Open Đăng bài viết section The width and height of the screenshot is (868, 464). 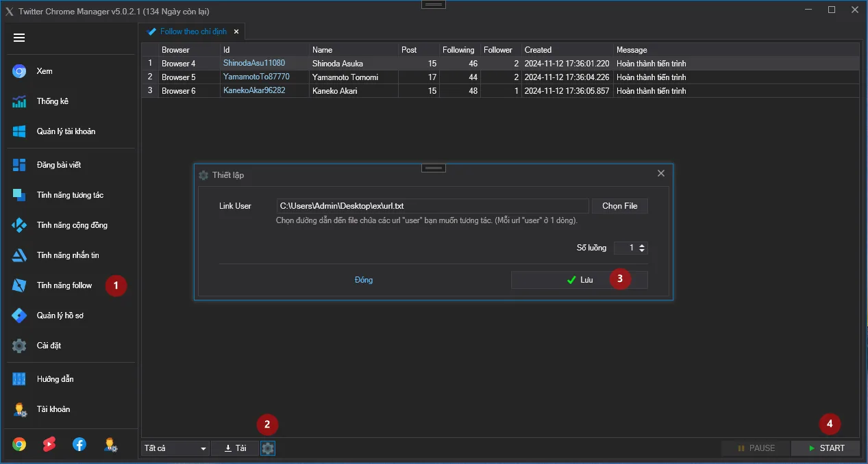(60, 165)
